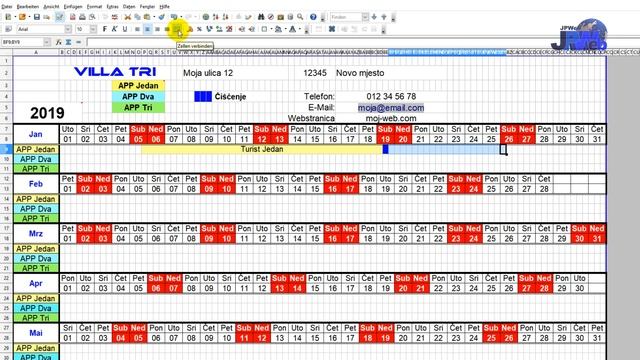640x360 pixels.
Task: Open the Gallery icon
Action: [280, 17]
